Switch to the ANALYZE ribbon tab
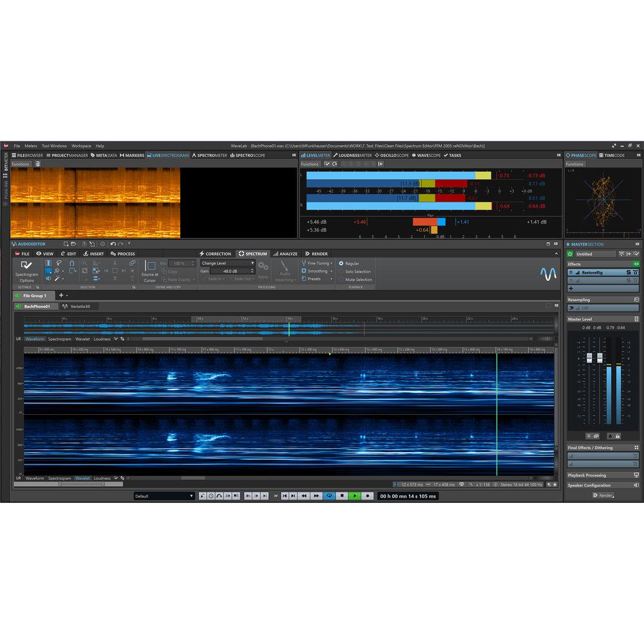Screen dimensions: 644x644 tap(285, 254)
